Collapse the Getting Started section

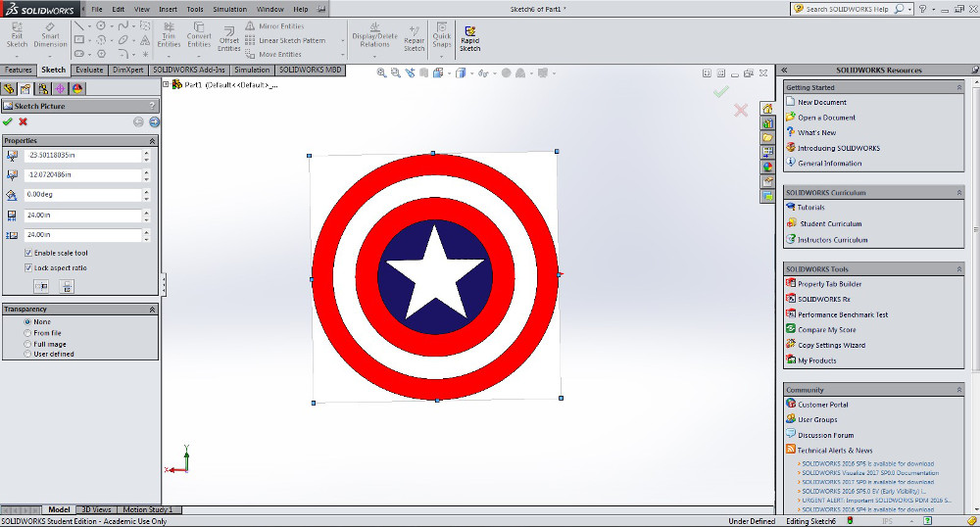coord(959,87)
